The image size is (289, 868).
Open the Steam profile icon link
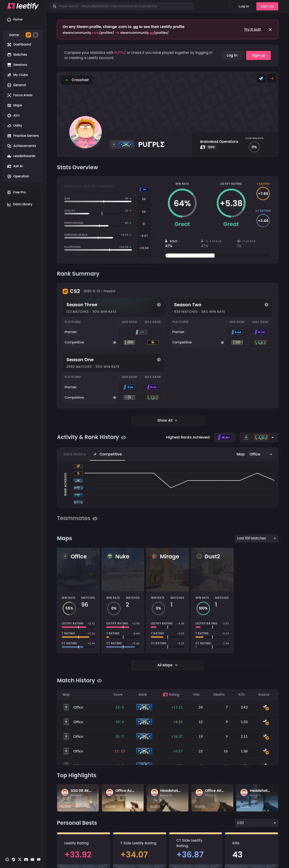pyautogui.click(x=261, y=78)
